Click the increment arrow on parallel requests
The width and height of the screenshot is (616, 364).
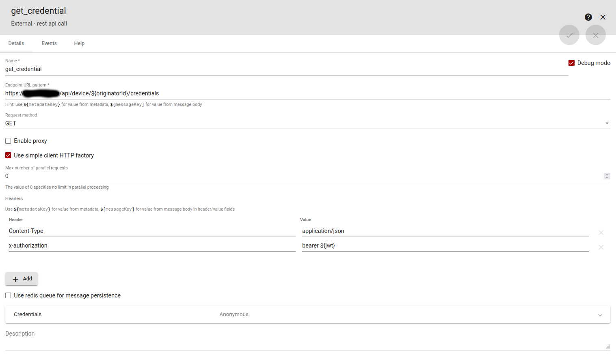[607, 174]
